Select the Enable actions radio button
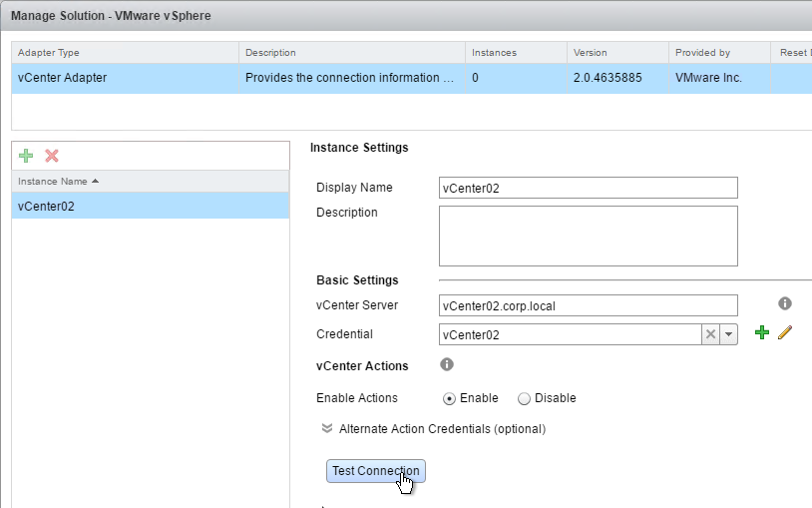The width and height of the screenshot is (812, 508). 450,398
